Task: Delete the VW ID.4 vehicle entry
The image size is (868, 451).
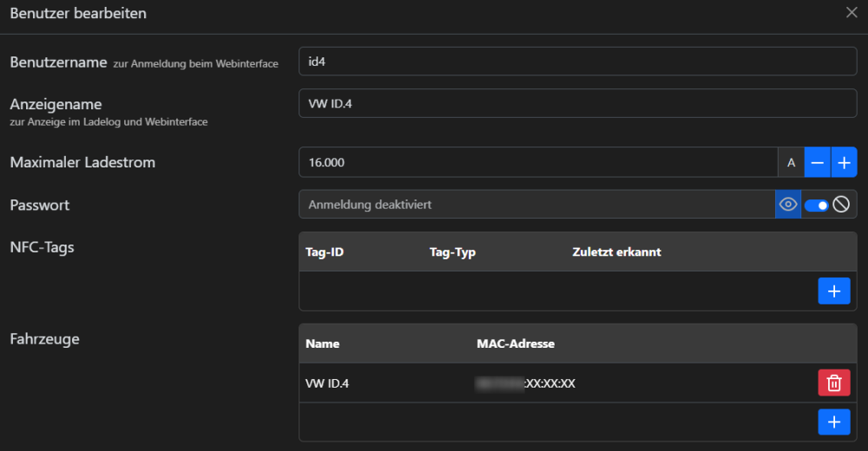Action: (x=833, y=383)
